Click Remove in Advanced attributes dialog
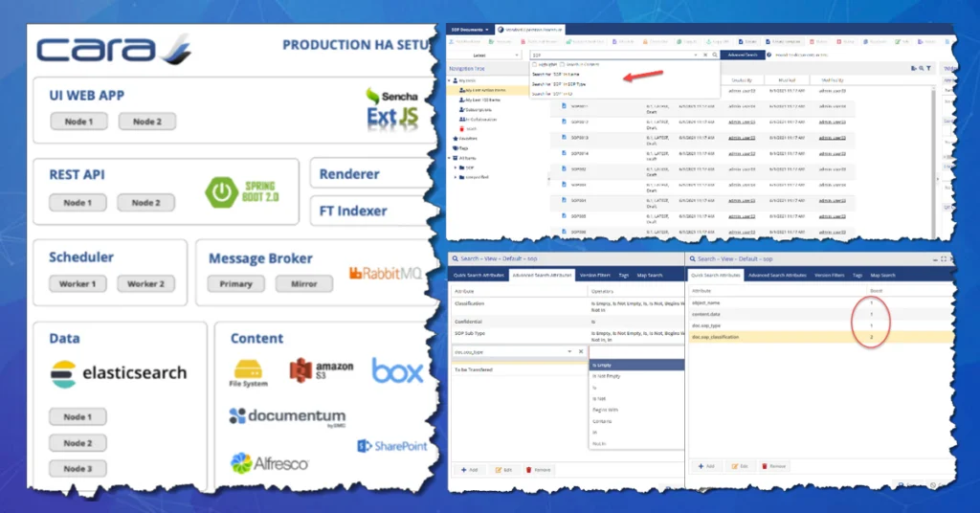This screenshot has height=513, width=980. coord(538,470)
